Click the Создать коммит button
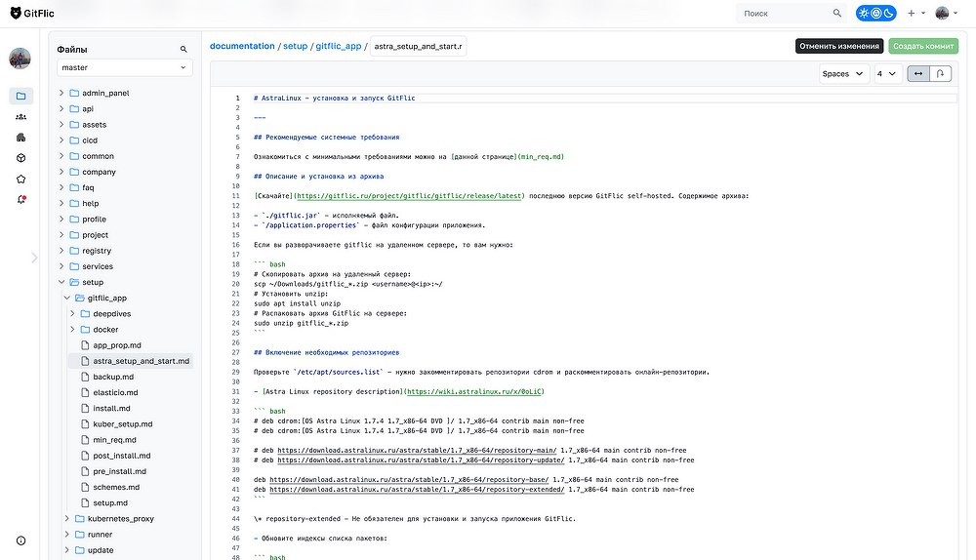This screenshot has width=976, height=560. pyautogui.click(x=923, y=46)
